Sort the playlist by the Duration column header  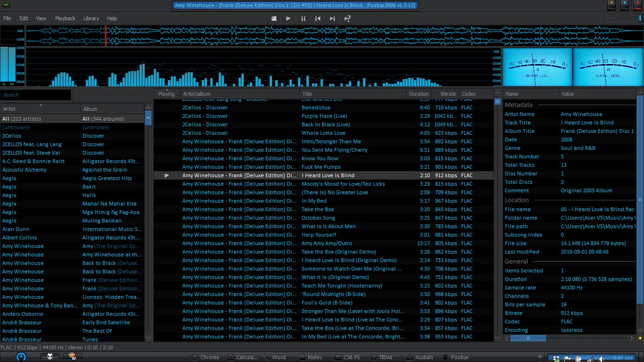[x=419, y=94]
